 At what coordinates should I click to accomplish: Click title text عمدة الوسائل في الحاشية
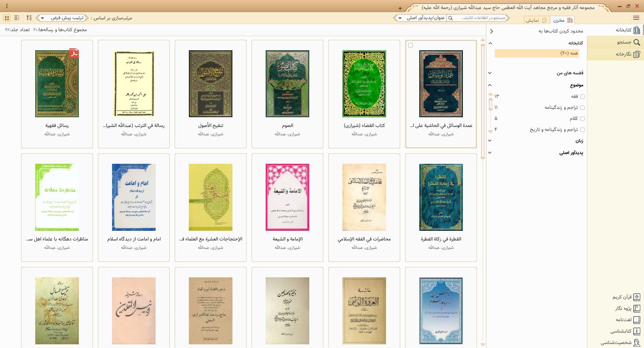(x=441, y=126)
